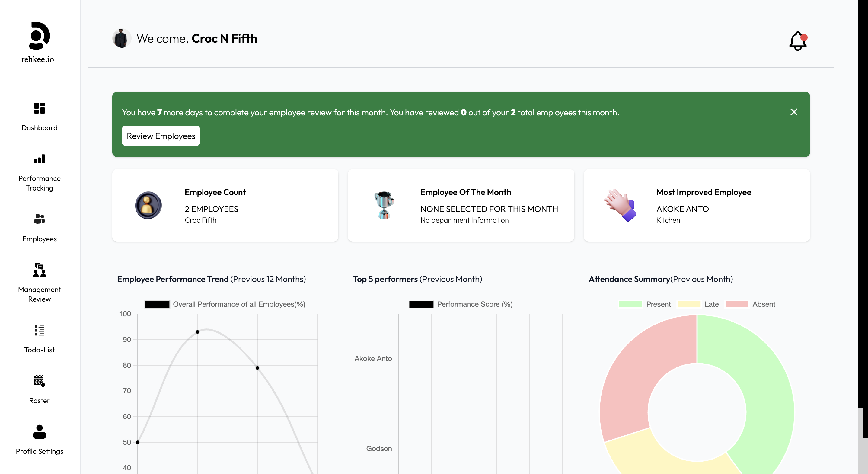Click the Godson chart label
Viewport: 868px width, 474px height.
(379, 448)
